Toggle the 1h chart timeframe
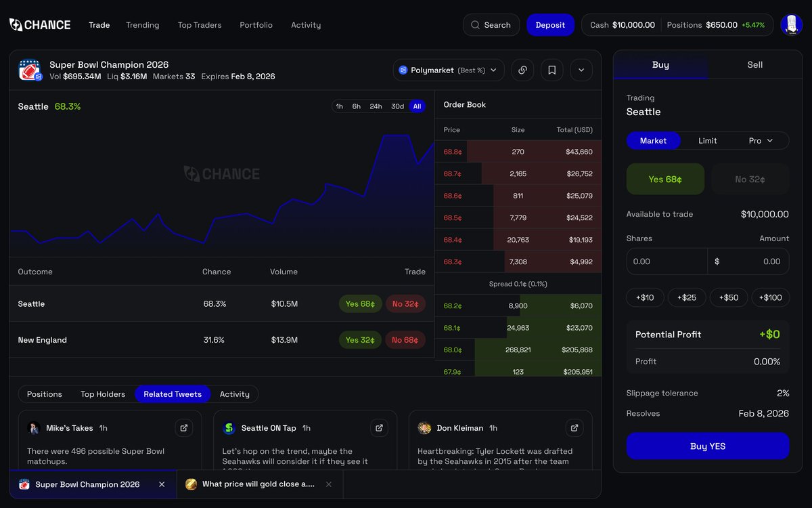The height and width of the screenshot is (508, 812). (x=340, y=106)
